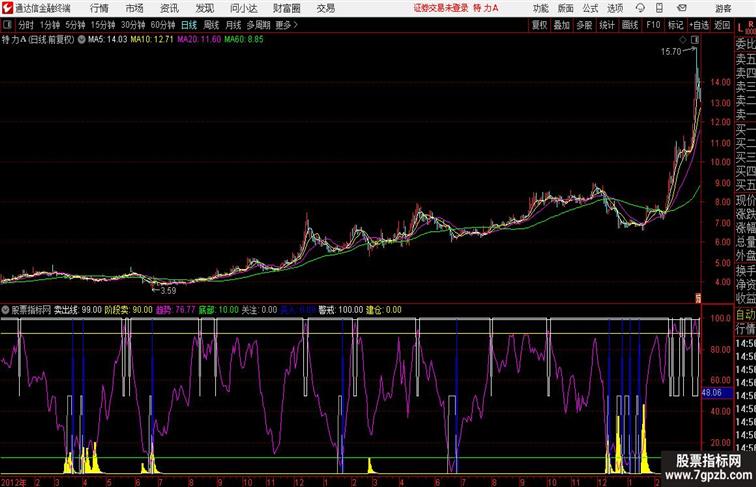Screen dimensions: 756x487
Task: Open the 功能 menu
Action: (540, 8)
